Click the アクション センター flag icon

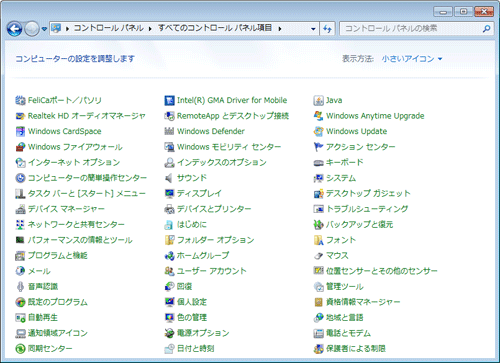pos(319,147)
